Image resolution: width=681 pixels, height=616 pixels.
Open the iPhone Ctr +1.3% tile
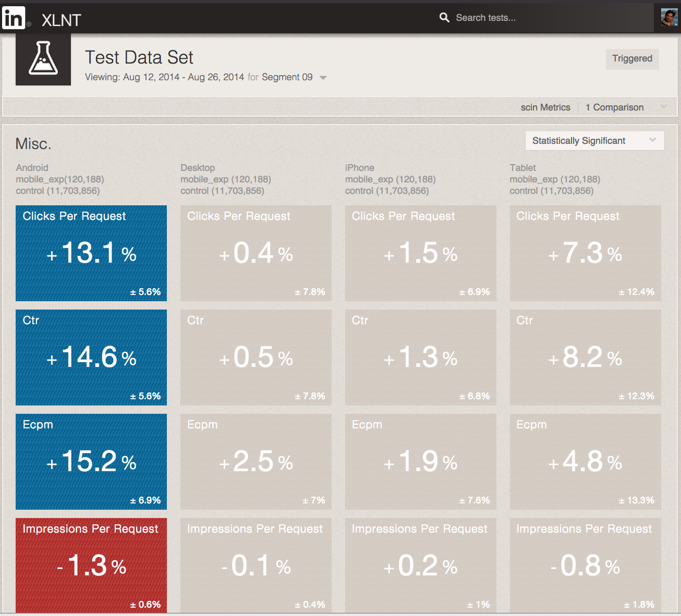click(x=421, y=358)
